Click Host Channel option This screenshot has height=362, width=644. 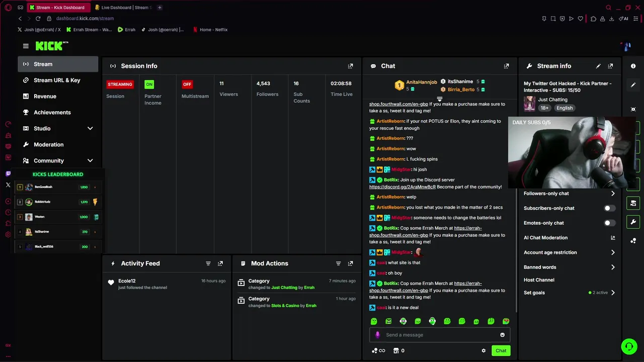539,280
